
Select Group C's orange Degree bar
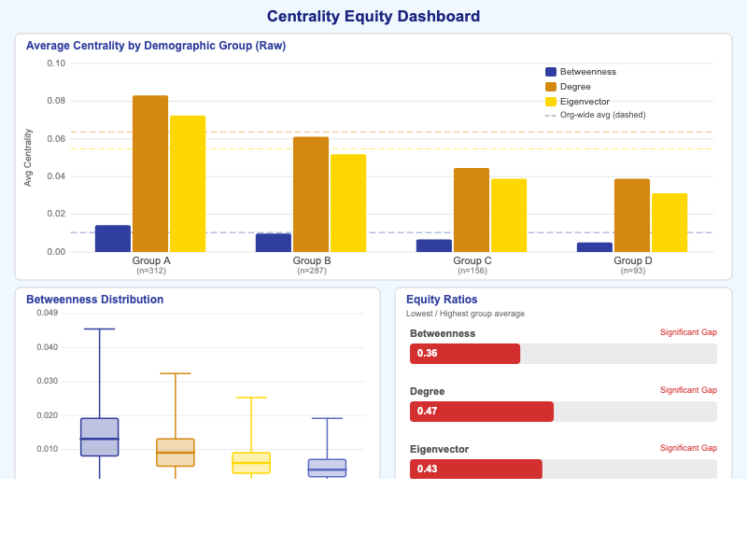click(472, 210)
